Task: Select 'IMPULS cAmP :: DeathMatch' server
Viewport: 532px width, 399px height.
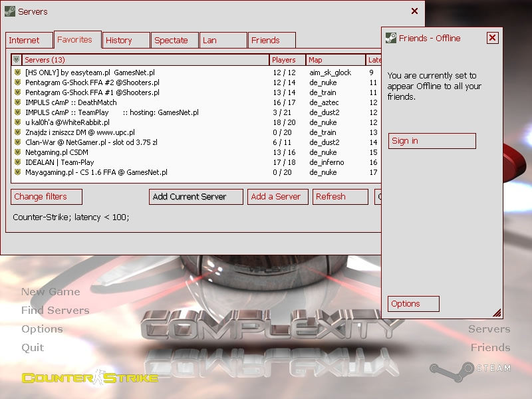Action: [x=196, y=102]
